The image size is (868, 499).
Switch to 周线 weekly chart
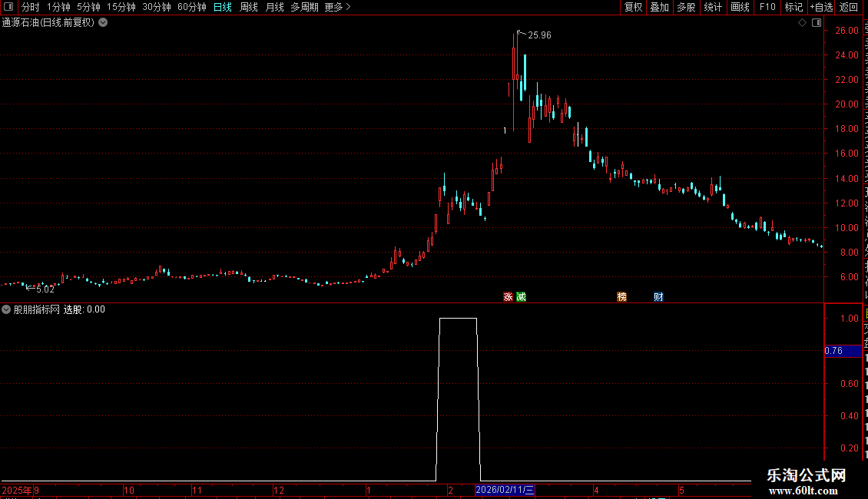249,7
